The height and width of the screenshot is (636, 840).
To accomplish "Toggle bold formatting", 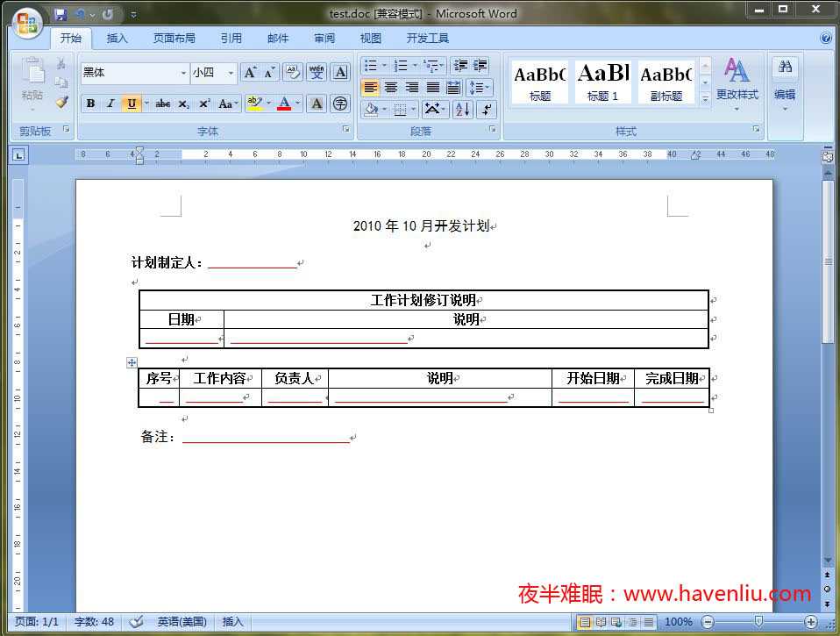I will click(x=90, y=104).
